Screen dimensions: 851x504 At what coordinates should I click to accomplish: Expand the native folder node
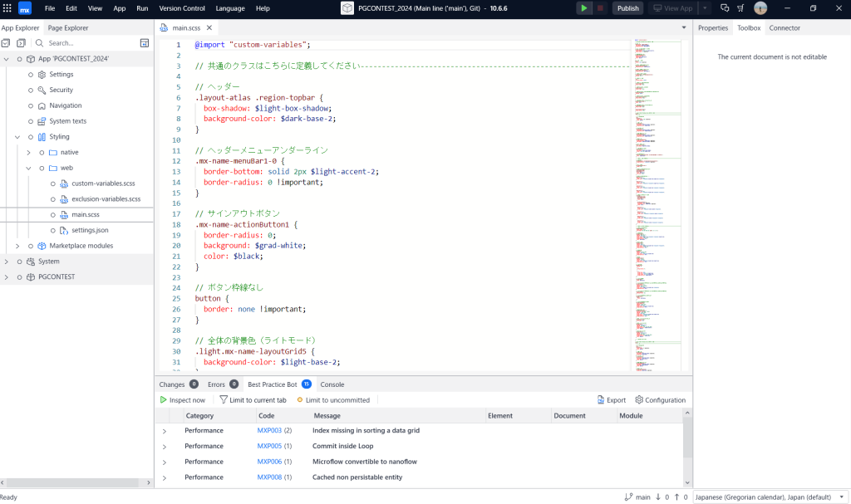pos(29,153)
